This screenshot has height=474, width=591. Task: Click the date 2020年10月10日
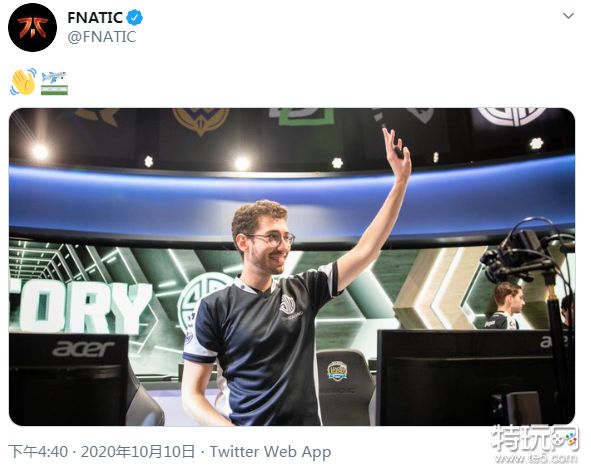(x=138, y=451)
